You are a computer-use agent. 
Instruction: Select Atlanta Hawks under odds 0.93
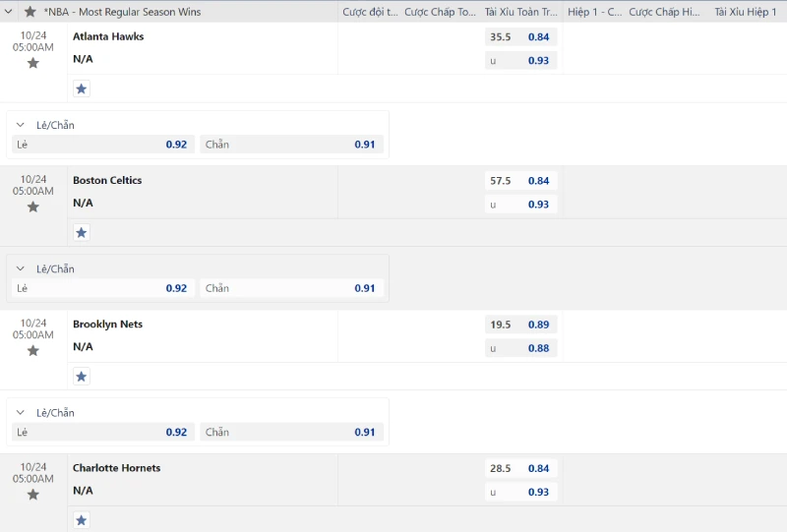521,61
